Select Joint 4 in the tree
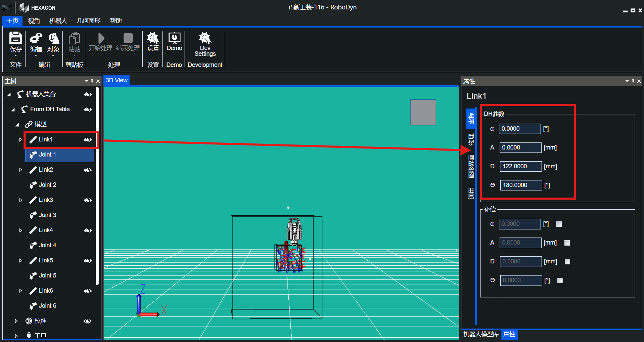This screenshot has height=342, width=644. coord(47,245)
